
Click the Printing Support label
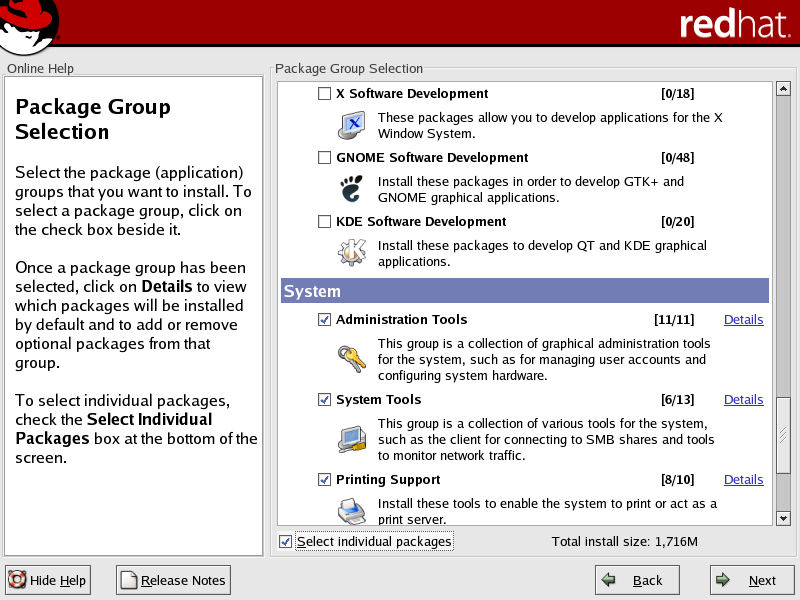388,480
